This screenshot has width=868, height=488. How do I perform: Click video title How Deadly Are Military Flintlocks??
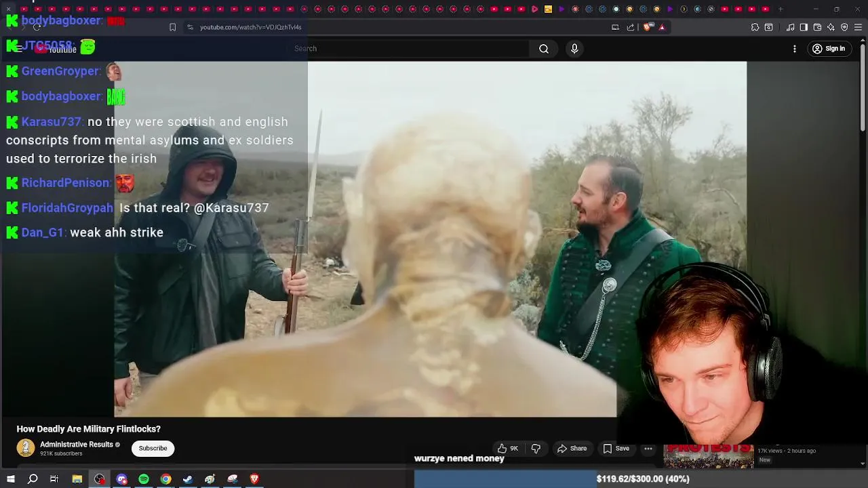click(x=89, y=429)
